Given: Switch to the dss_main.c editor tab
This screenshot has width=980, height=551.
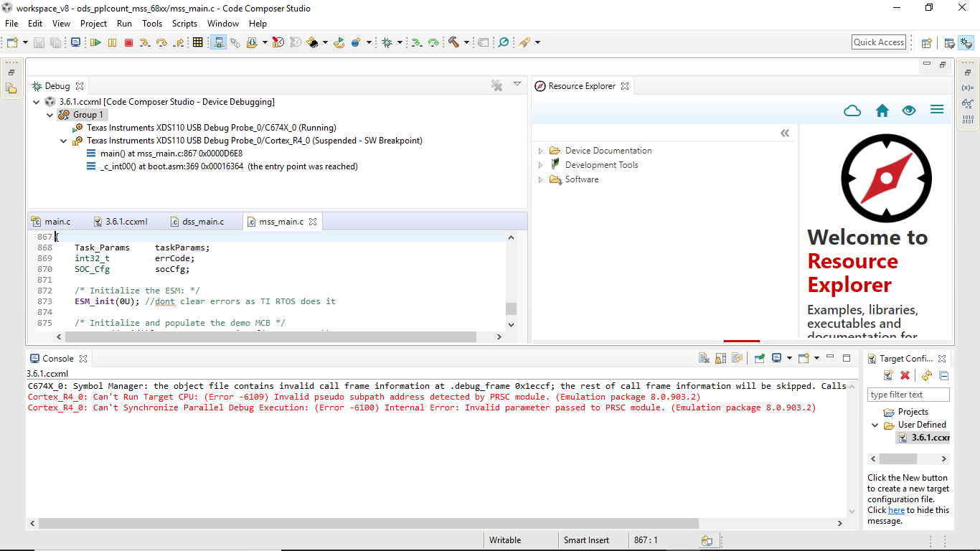Looking at the screenshot, I should pos(203,222).
